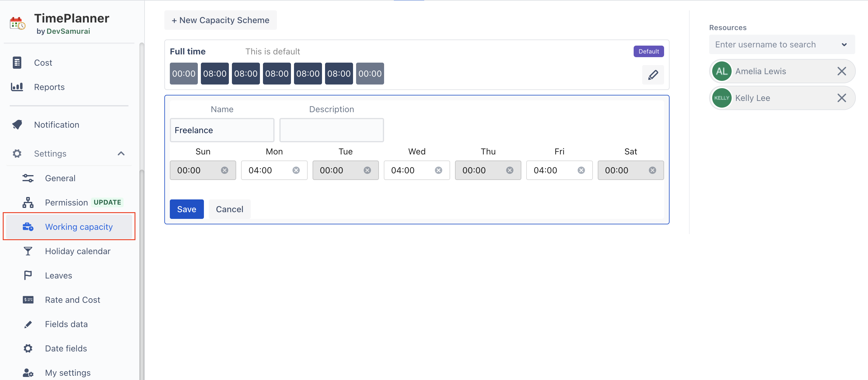Click the Mon 04:00 time field
The width and height of the screenshot is (868, 380).
pyautogui.click(x=274, y=170)
